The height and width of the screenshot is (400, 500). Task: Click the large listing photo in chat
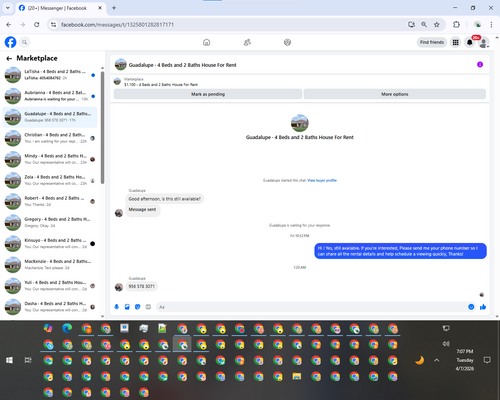[x=300, y=123]
